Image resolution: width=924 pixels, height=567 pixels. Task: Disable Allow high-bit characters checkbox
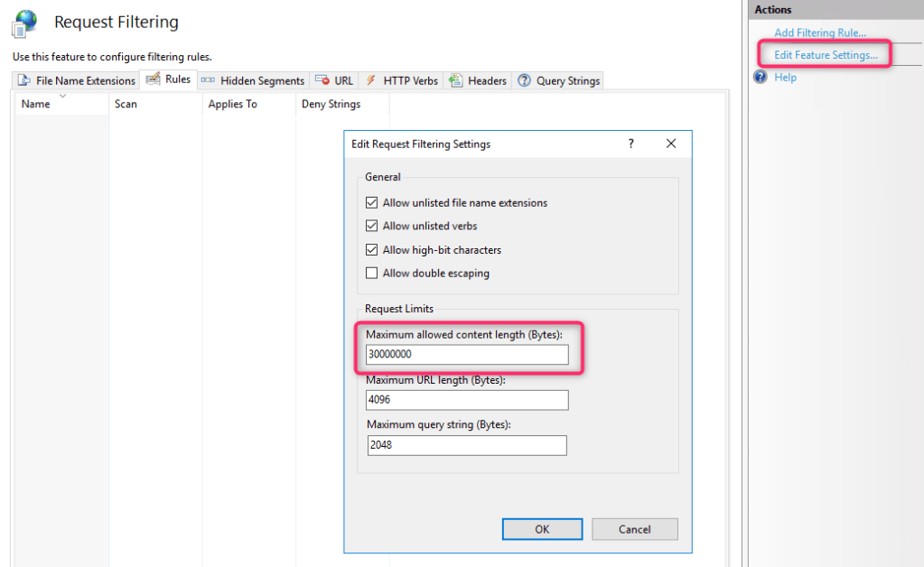pos(372,250)
